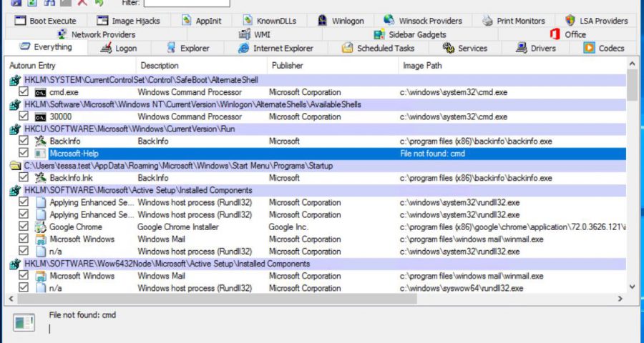Screen dimensions: 644x343
Task: Click the c:\windows\syswow64\rundll32.exe image path
Action: coord(462,289)
